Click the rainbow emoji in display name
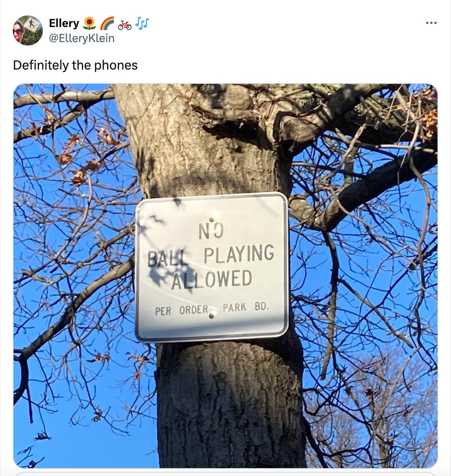451x476 pixels. point(107,24)
